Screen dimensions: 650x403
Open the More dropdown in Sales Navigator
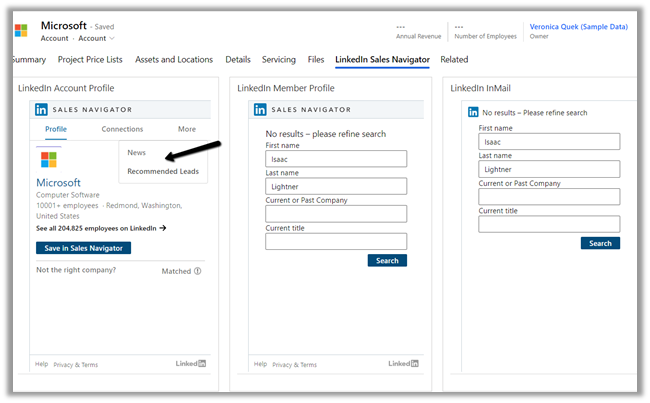(x=187, y=129)
